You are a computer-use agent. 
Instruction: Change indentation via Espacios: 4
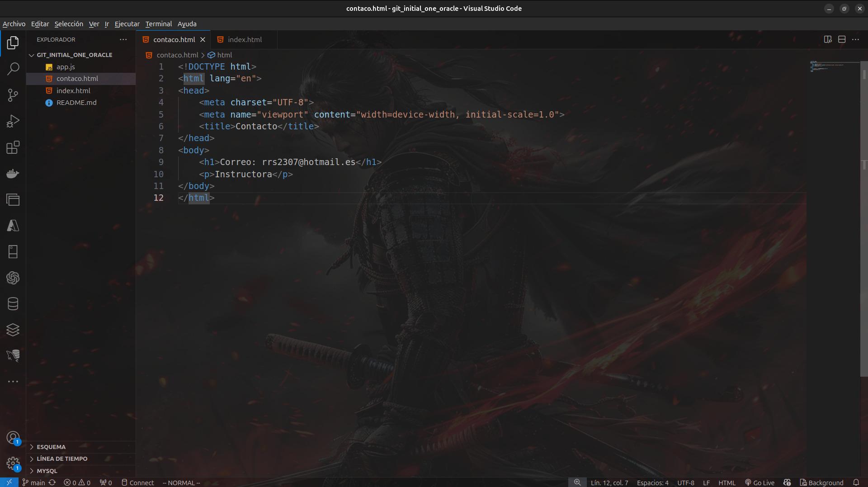652,482
